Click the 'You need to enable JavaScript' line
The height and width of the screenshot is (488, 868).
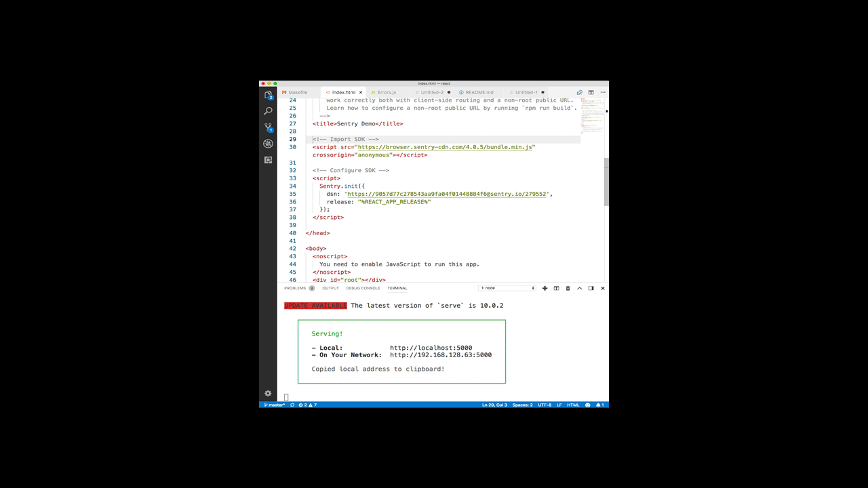tap(399, 264)
